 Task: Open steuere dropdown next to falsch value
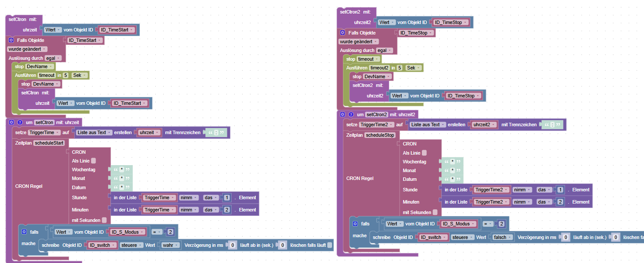point(463,237)
